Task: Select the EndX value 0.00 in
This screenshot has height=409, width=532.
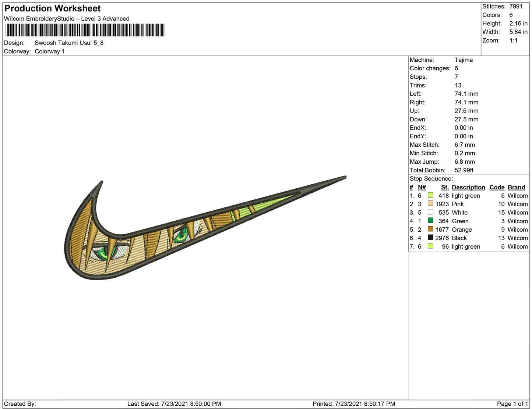Action: pos(464,128)
